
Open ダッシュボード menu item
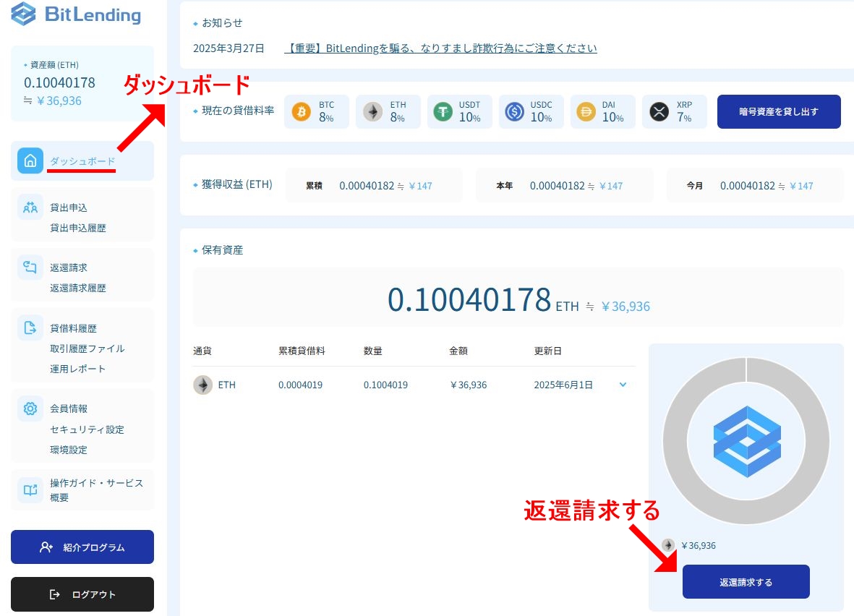tap(82, 161)
